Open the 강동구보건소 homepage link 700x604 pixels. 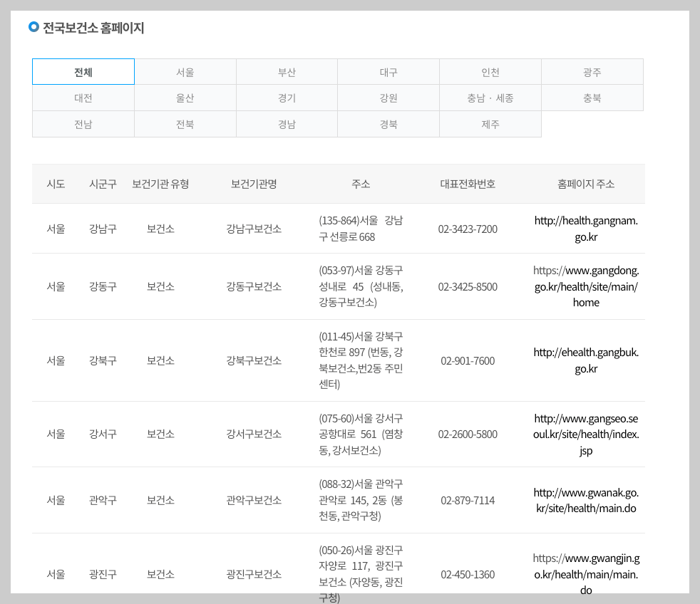(x=586, y=287)
